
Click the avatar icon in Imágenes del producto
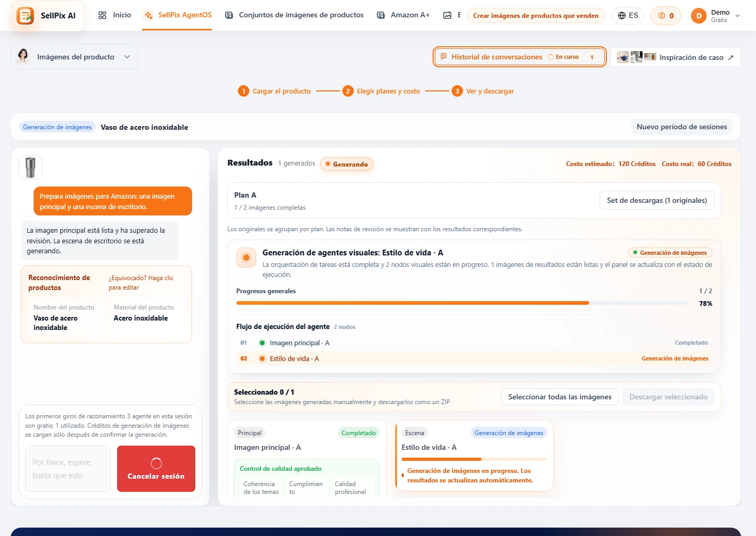tap(23, 57)
